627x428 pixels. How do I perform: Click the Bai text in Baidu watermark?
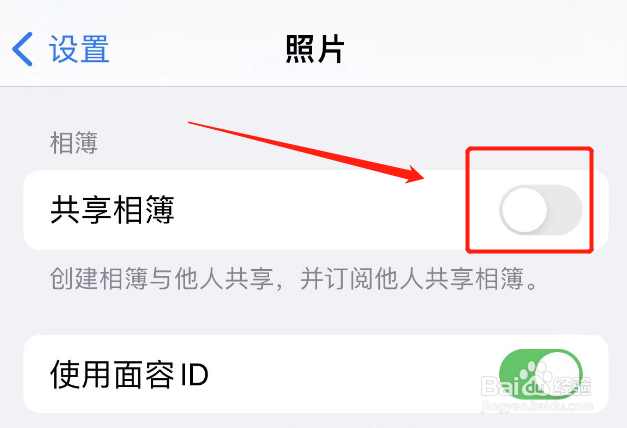[x=499, y=385]
